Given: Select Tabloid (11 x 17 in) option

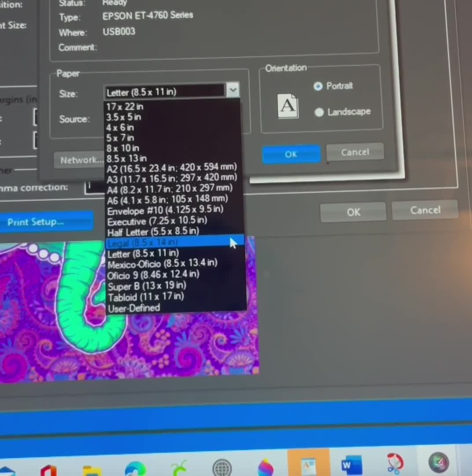Looking at the screenshot, I should (x=146, y=297).
